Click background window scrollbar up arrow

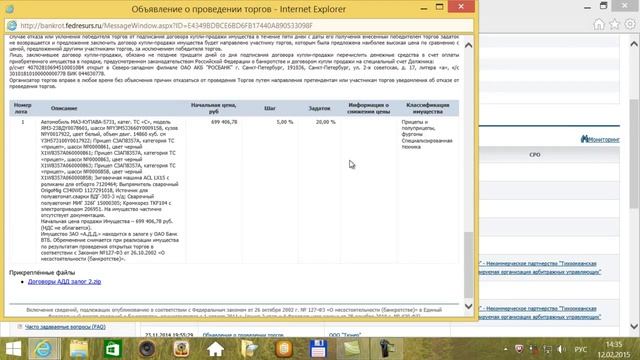pyautogui.click(x=634, y=44)
